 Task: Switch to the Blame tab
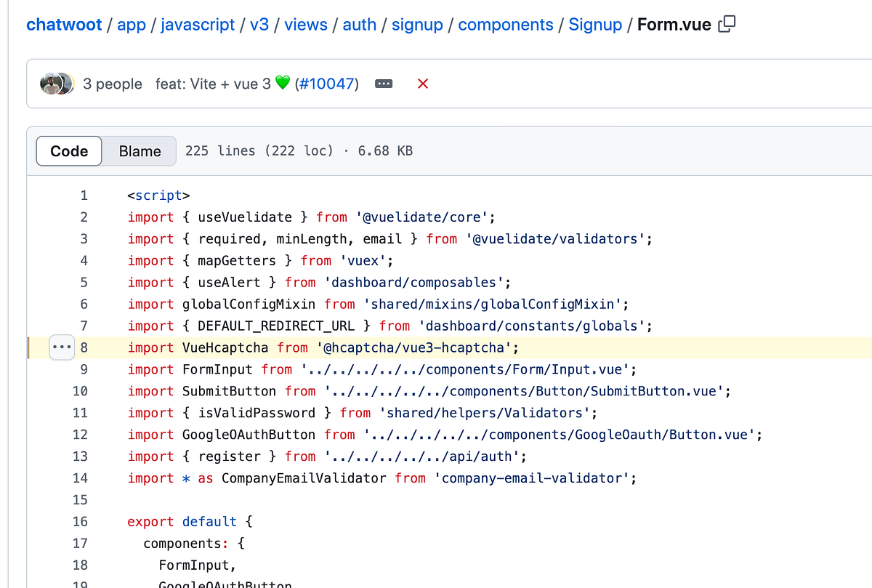[139, 150]
